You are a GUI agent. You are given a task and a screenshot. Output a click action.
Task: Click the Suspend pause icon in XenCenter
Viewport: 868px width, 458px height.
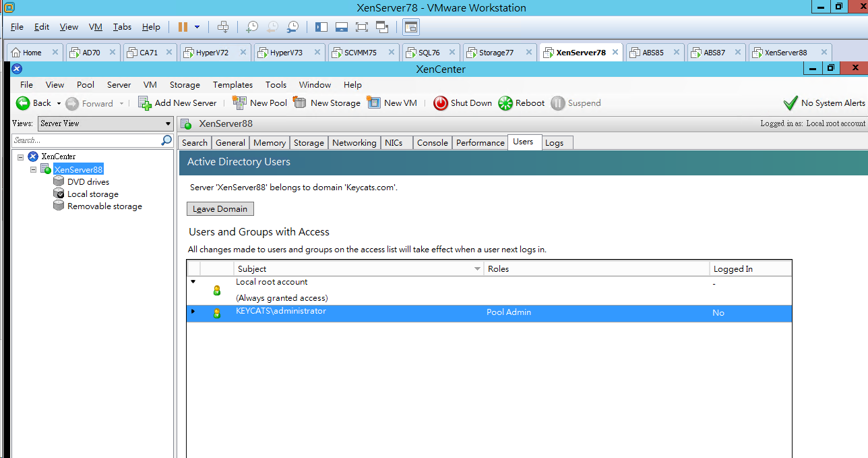tap(557, 103)
